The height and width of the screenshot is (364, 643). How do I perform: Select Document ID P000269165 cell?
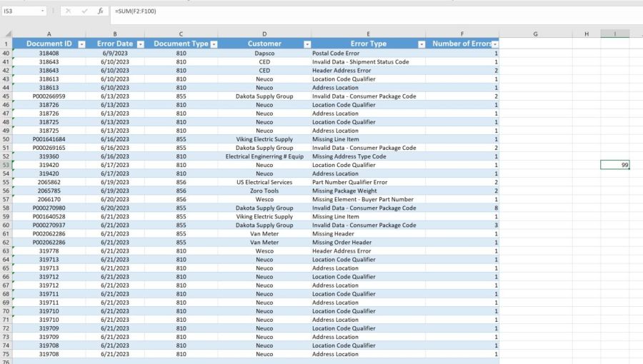coord(49,148)
